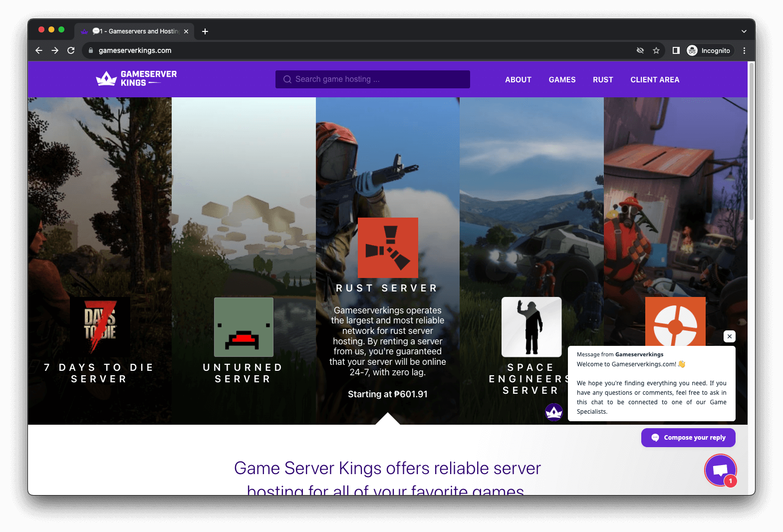Click the search magnifier icon
783x532 pixels.
[287, 79]
